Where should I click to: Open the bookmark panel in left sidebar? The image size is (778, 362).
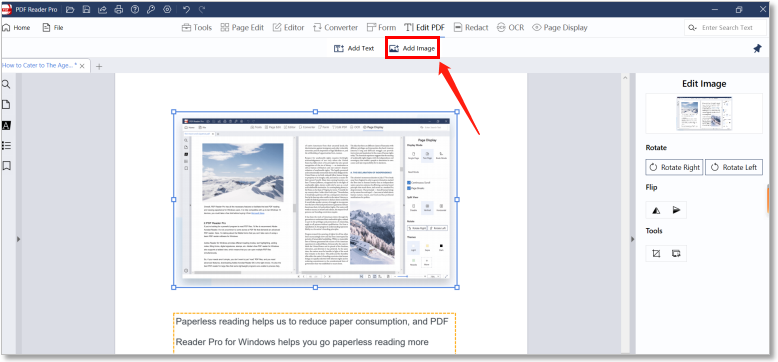point(6,166)
